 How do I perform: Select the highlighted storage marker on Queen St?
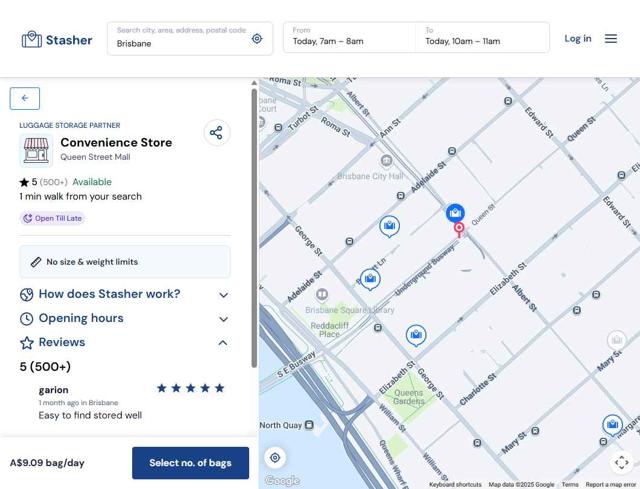[x=455, y=213]
